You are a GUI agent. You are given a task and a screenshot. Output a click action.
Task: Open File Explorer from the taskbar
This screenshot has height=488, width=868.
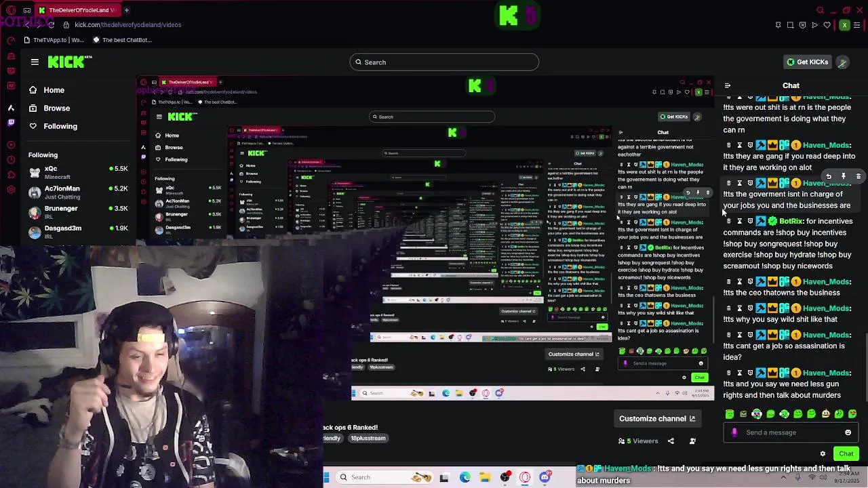click(485, 477)
